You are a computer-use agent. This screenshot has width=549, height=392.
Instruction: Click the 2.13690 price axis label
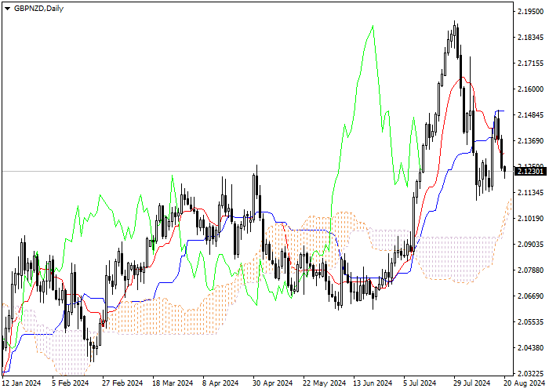[530, 141]
